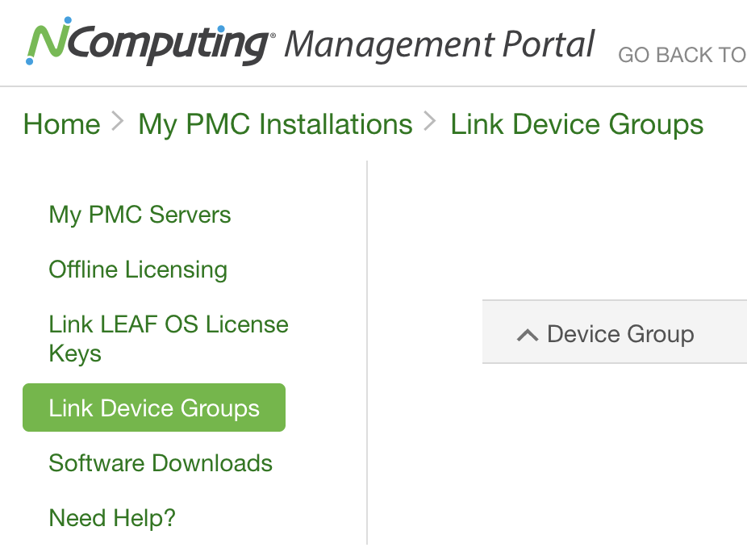Sort by Device Group column header
This screenshot has width=747, height=560.
coord(615,332)
